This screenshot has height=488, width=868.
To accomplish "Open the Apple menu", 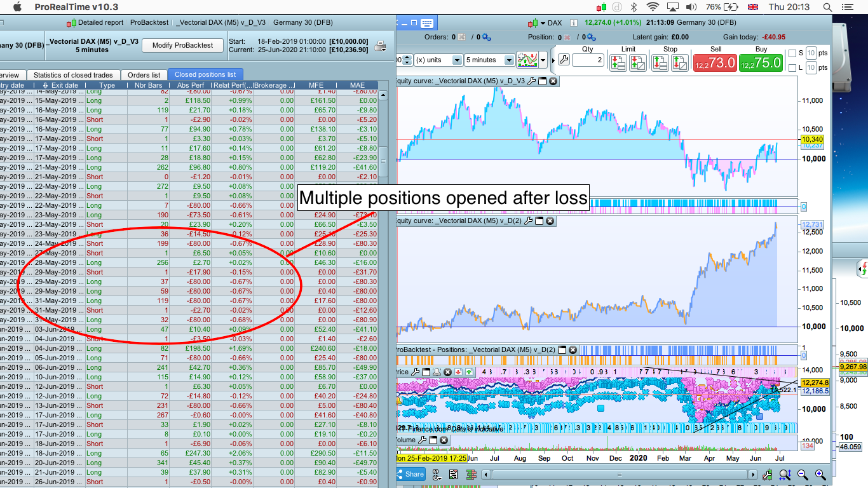I will coord(17,7).
